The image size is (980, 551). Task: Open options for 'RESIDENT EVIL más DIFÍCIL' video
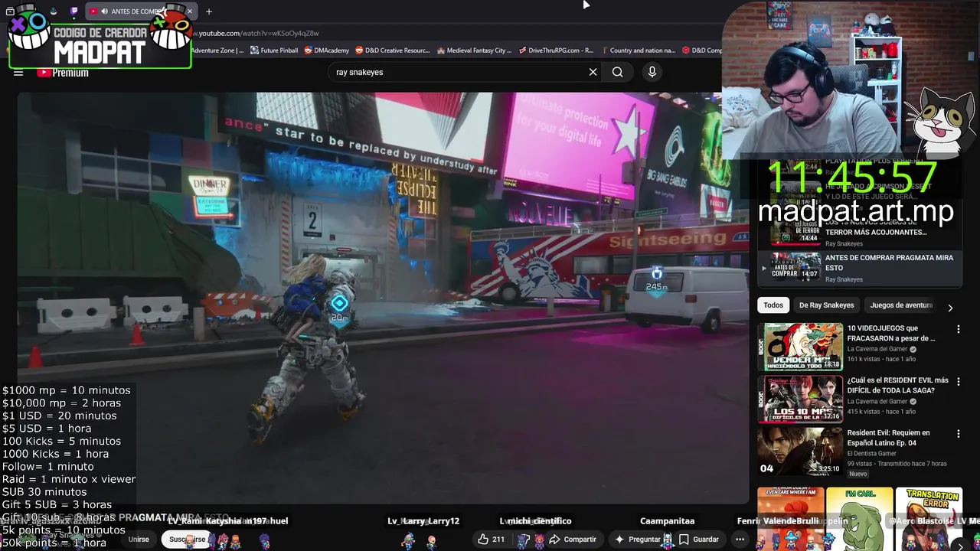[x=958, y=381]
